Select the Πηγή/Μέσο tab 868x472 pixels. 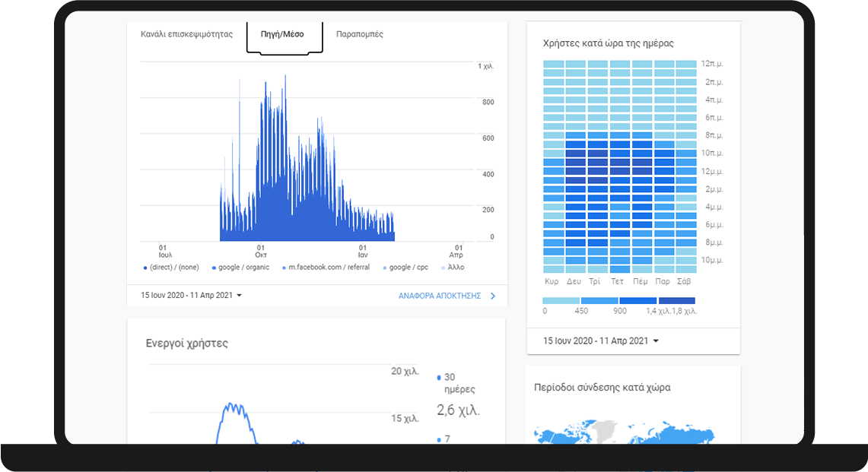pyautogui.click(x=282, y=34)
